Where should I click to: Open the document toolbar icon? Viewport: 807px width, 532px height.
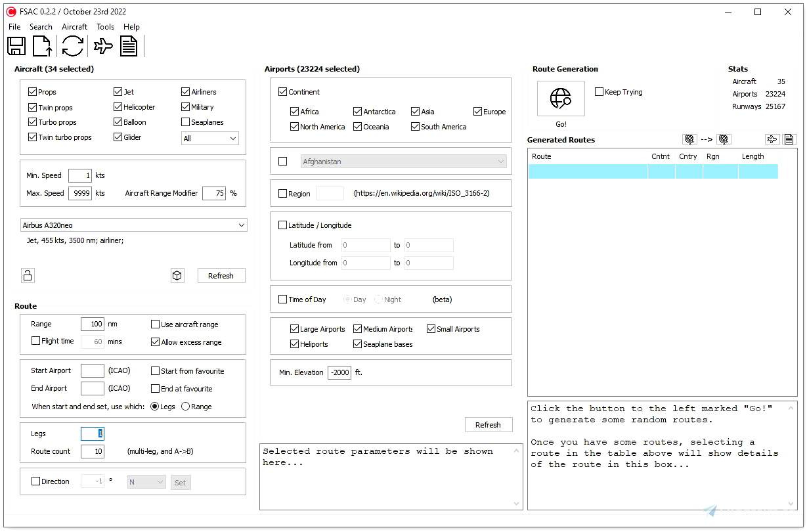pyautogui.click(x=129, y=46)
